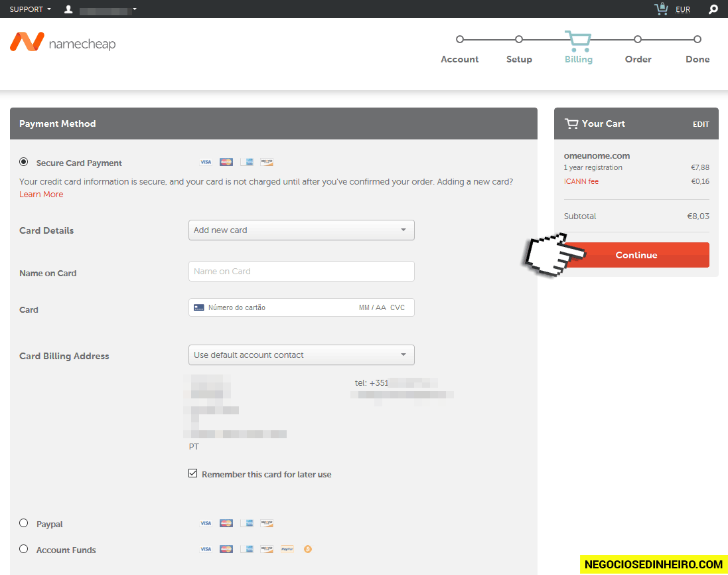This screenshot has height=575, width=728.
Task: Open the shopping cart icon in top bar
Action: [x=661, y=9]
